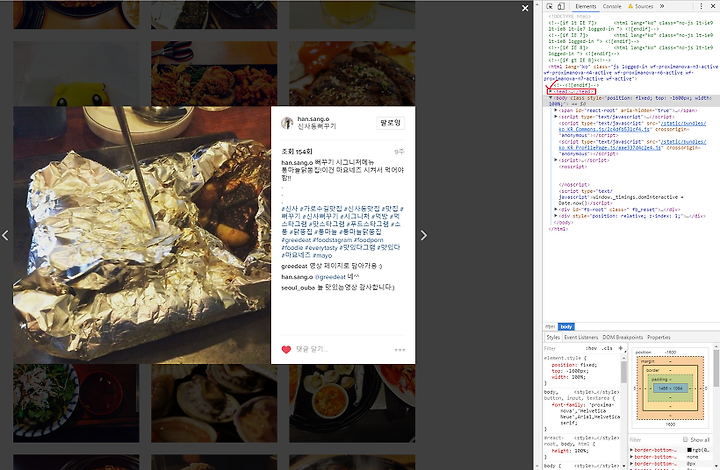The width and height of the screenshot is (720, 470).
Task: Expand the div fb-root node
Action: pyautogui.click(x=556, y=209)
